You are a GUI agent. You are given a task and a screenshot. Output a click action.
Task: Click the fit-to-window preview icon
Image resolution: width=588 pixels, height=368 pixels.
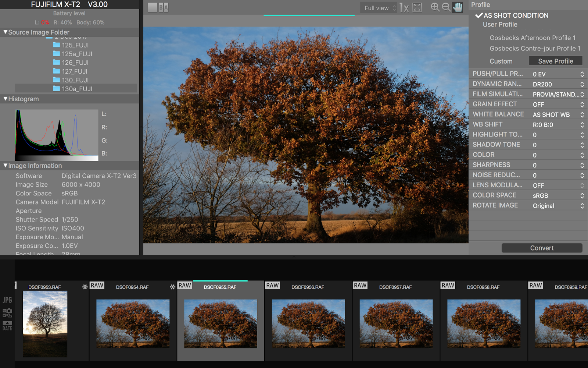(x=417, y=8)
